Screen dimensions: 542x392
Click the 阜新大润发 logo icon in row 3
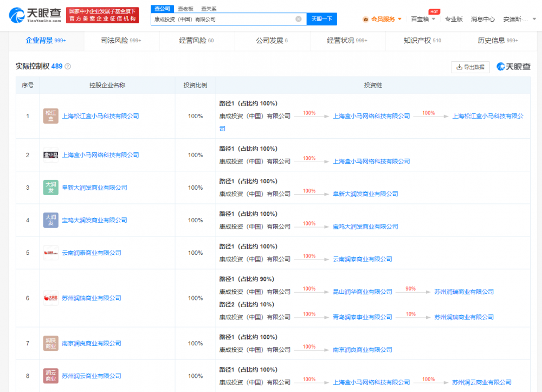click(x=51, y=188)
